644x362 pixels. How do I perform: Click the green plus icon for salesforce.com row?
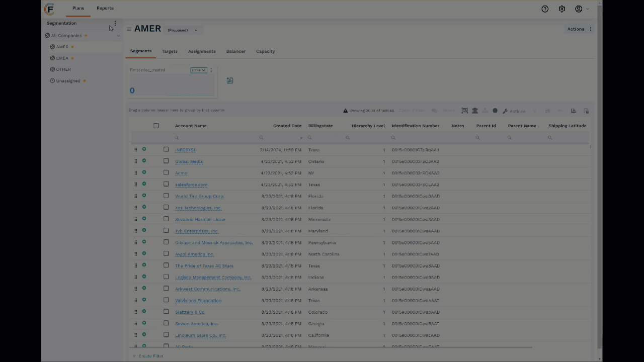[144, 184]
